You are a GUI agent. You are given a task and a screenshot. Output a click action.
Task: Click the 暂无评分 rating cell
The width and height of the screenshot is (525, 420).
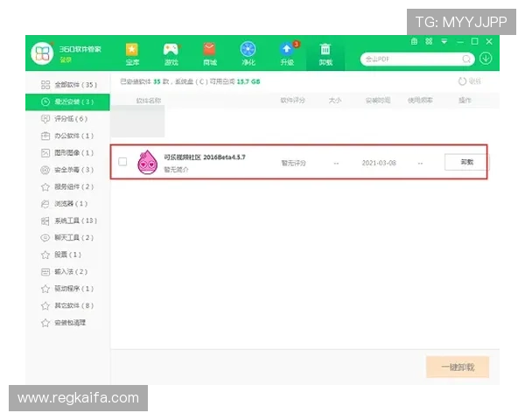point(293,163)
